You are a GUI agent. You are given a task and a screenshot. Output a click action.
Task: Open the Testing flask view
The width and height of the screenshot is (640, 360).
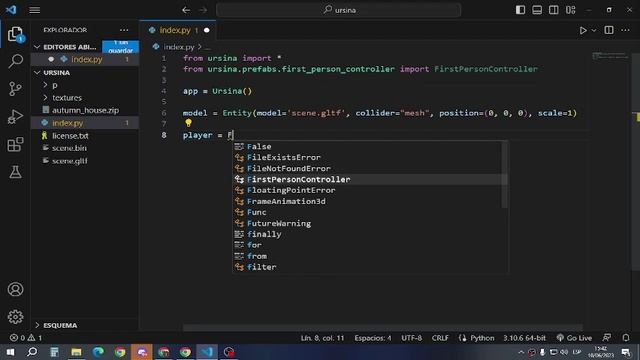pos(16,172)
